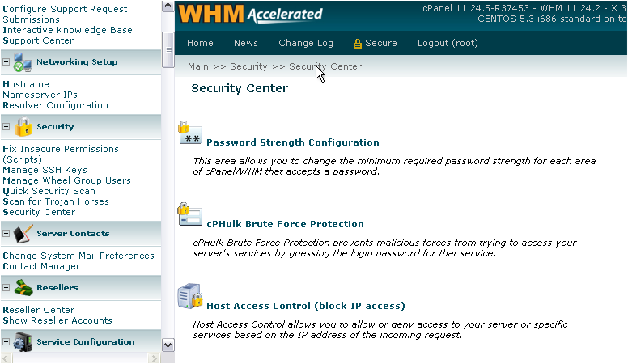
Task: Open Manage Wheel Group Users
Action: (66, 180)
